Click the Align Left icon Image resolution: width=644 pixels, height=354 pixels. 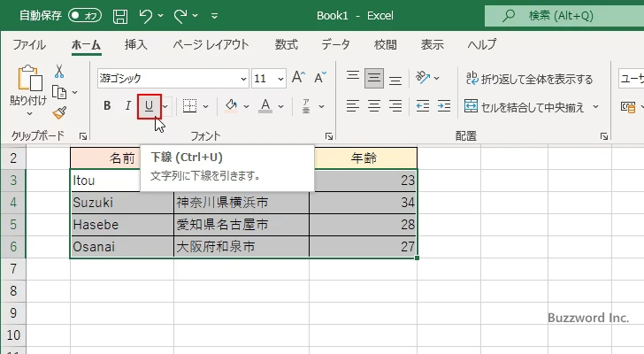(353, 106)
